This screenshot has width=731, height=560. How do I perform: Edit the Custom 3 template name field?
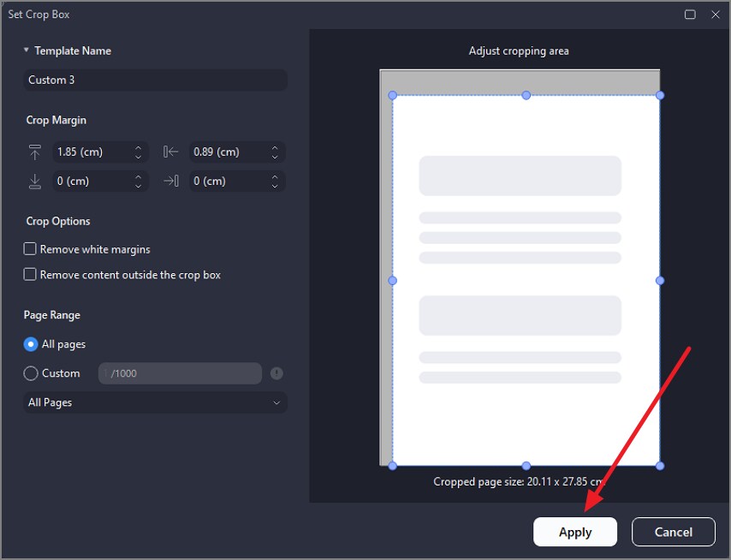point(154,80)
